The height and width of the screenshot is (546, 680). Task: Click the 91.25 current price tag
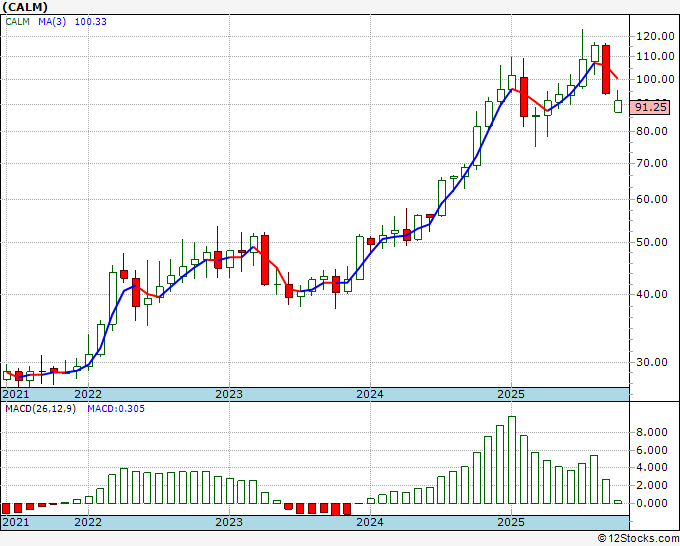[x=651, y=107]
